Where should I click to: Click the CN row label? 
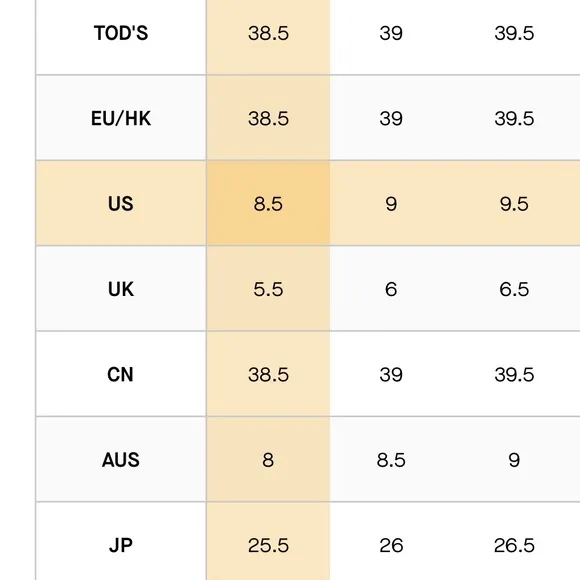pyautogui.click(x=121, y=374)
